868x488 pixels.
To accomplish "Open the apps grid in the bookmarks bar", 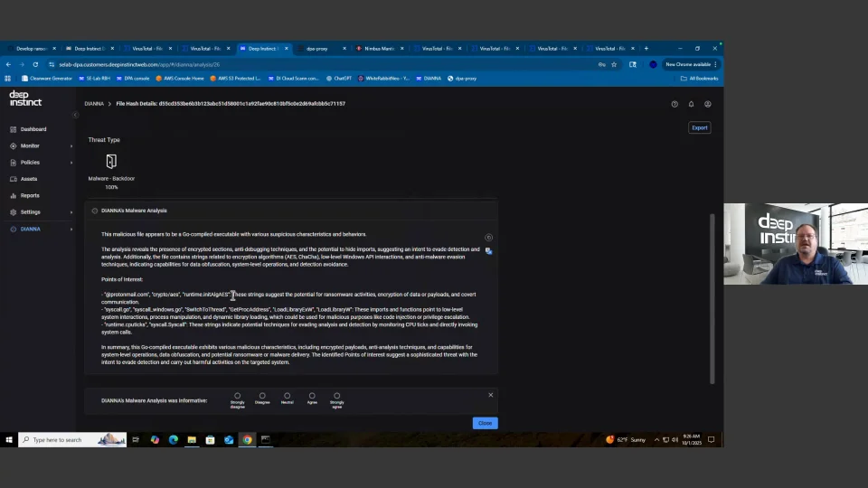I will click(x=8, y=79).
